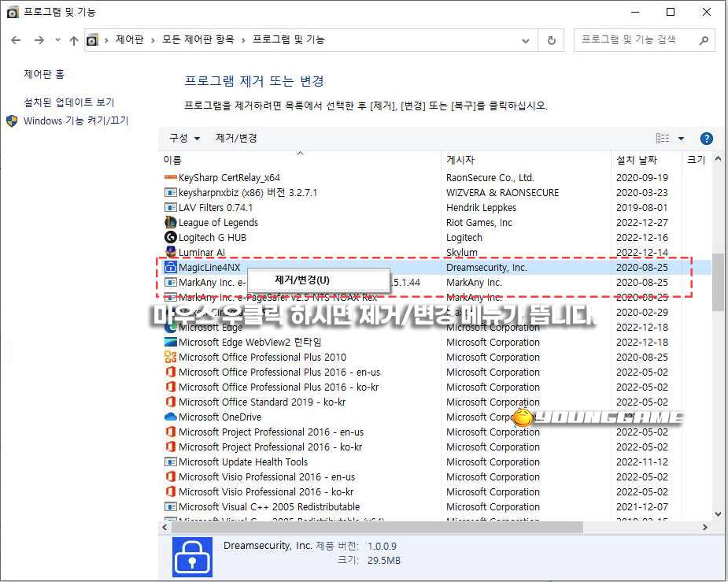Click the horizontal scrollbar thumb

377,527
